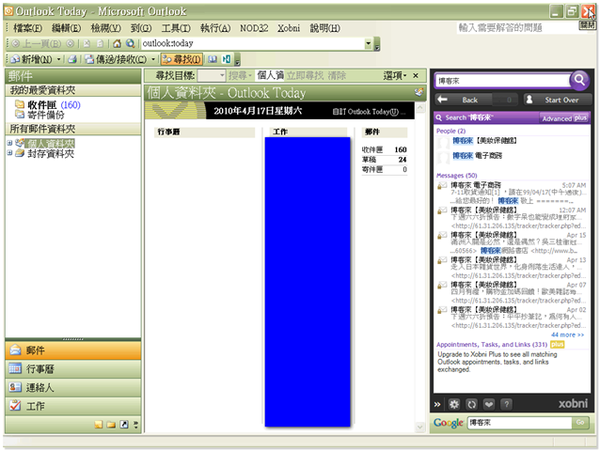Click the Xobni Start Over button

(x=557, y=100)
